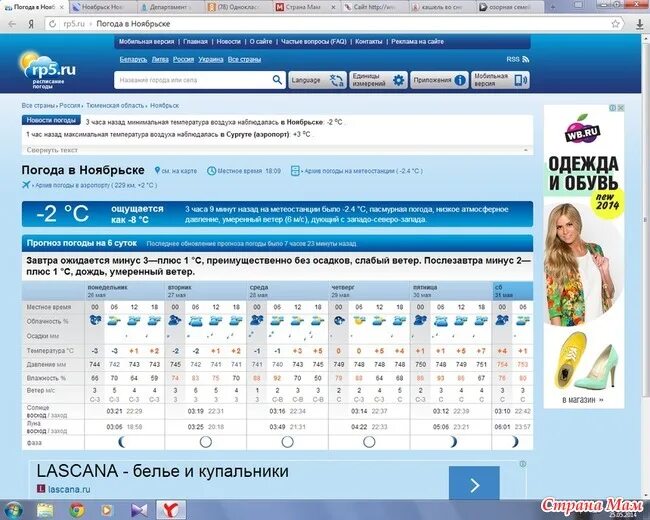This screenshot has width=650, height=520.
Task: Select the пятница 30 мая column header
Action: coord(451,291)
